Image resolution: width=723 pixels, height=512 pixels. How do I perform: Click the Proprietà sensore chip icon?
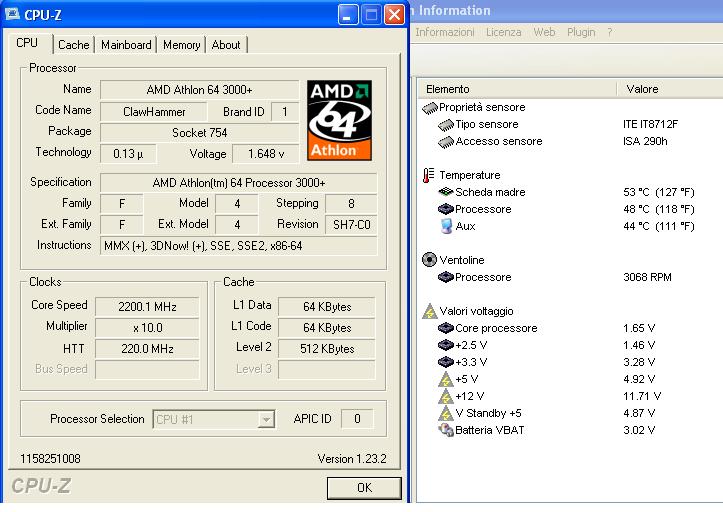click(x=430, y=108)
